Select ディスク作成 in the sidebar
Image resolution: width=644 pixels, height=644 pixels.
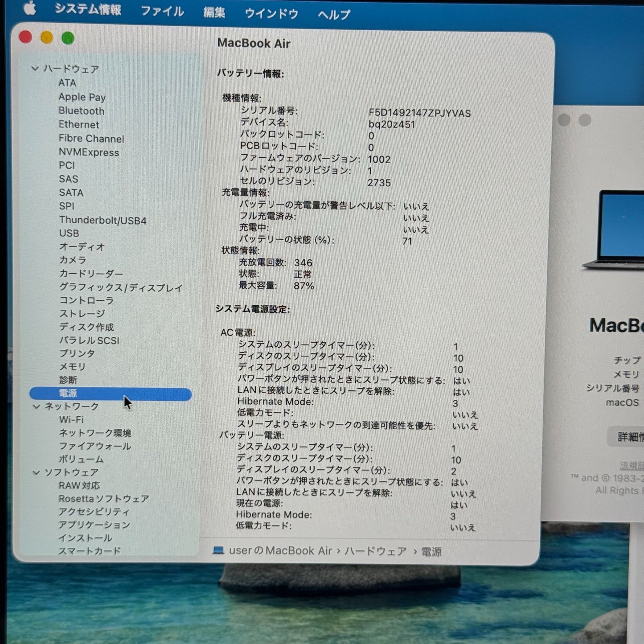(86, 327)
